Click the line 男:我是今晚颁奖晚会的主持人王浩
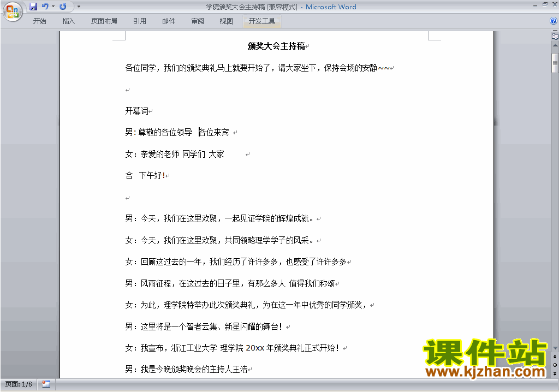559x392 pixels. point(187,370)
